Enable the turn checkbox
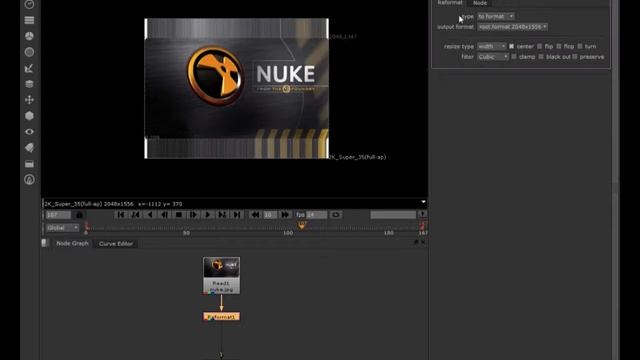The width and height of the screenshot is (640, 360). click(580, 46)
